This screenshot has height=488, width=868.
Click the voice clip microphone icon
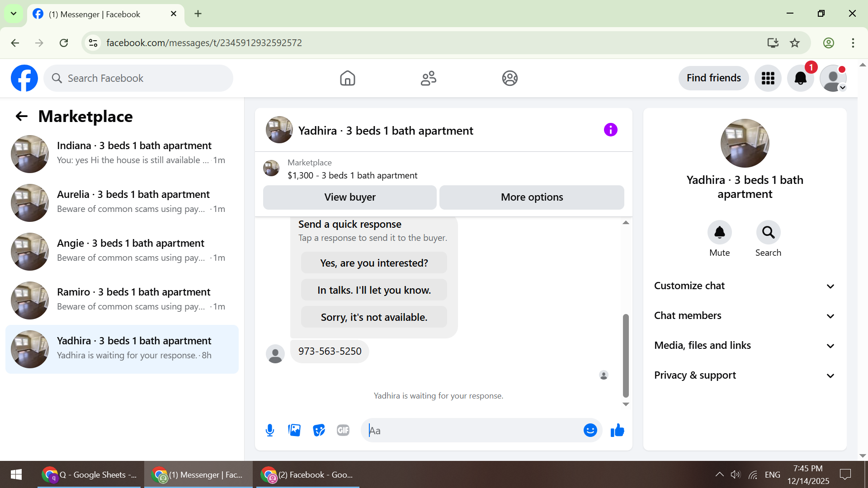click(270, 430)
